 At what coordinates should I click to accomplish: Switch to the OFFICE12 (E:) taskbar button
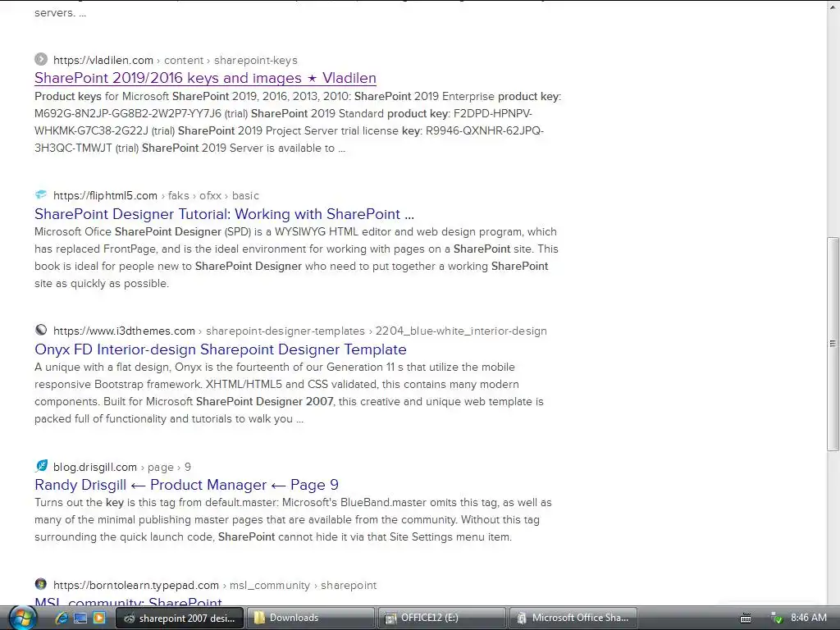(442, 619)
